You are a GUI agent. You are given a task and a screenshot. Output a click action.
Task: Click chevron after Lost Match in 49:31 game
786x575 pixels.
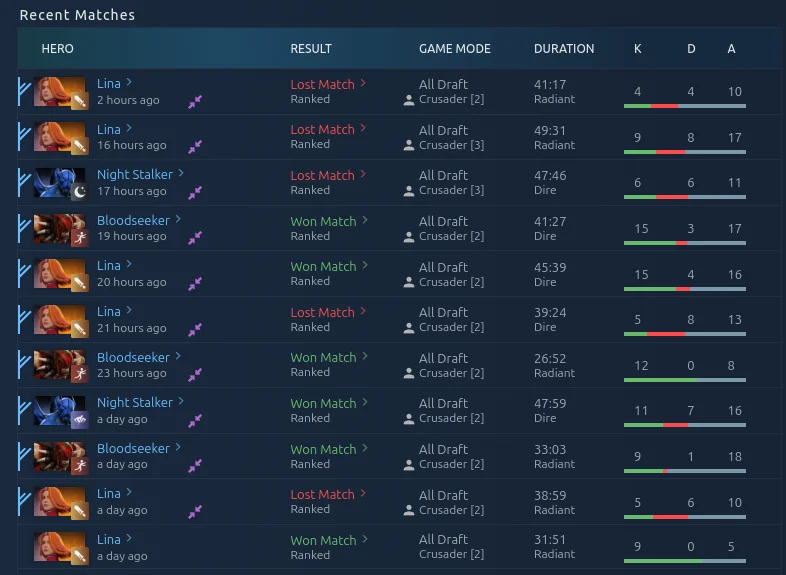pyautogui.click(x=363, y=129)
